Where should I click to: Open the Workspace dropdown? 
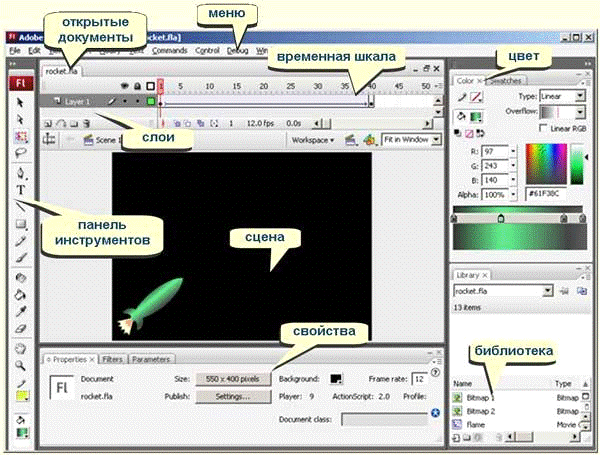[x=313, y=140]
